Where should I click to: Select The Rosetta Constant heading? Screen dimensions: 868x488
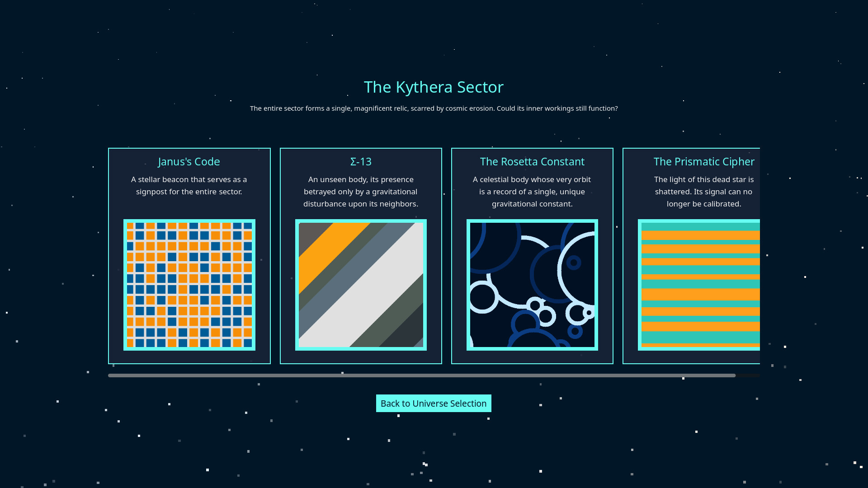coord(532,162)
